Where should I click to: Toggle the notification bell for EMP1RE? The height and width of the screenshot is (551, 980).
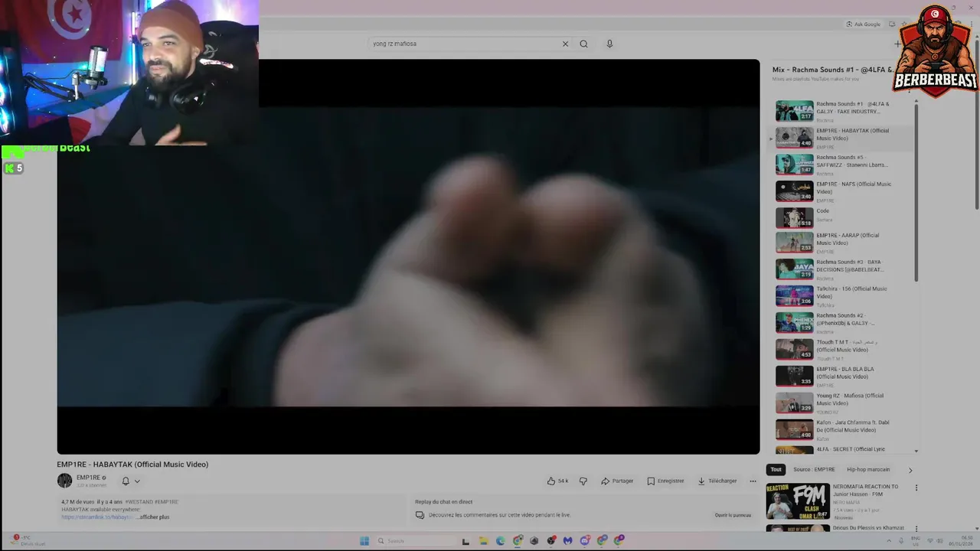tap(126, 481)
